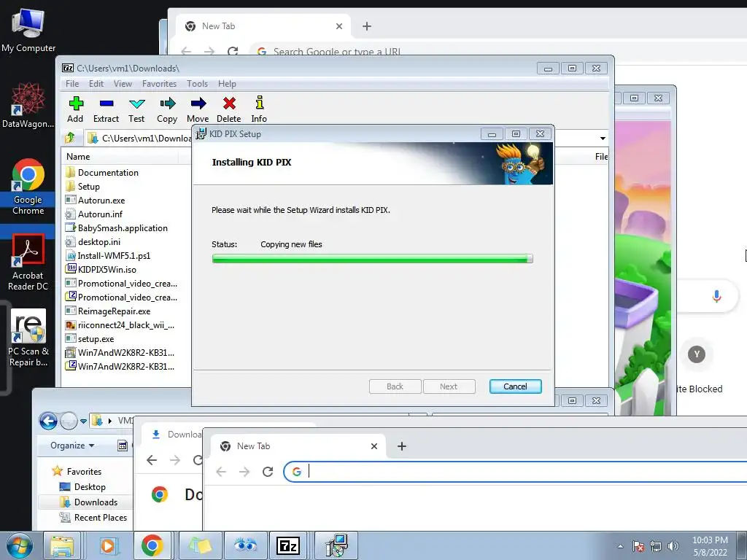Open the 7-Zip Edit menu
The width and height of the screenshot is (747, 560).
click(96, 84)
